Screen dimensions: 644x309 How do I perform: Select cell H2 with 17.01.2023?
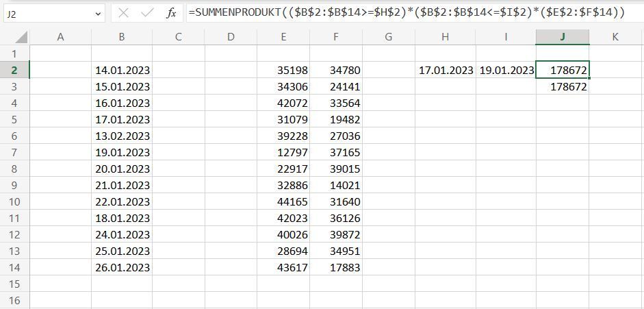point(446,71)
